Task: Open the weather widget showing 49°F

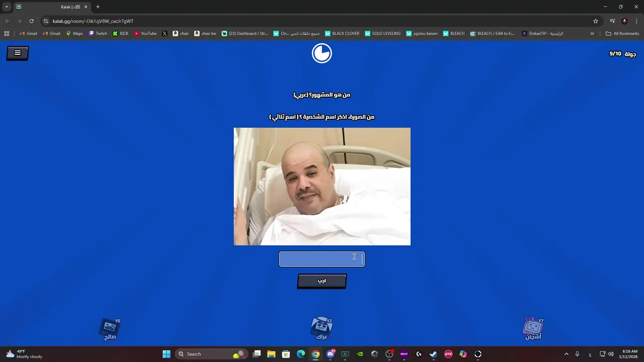Action: 24,354
